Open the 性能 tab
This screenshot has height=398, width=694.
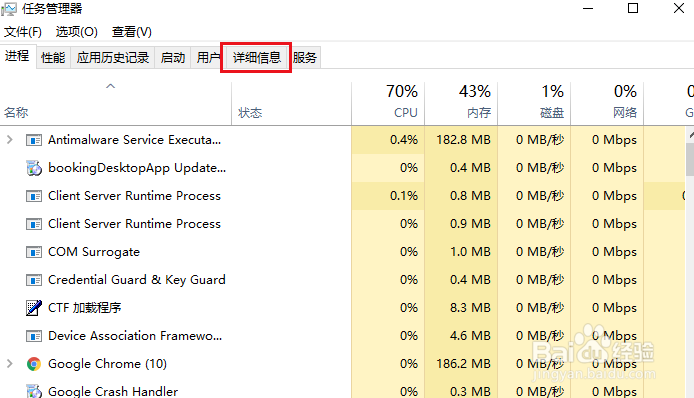click(53, 58)
